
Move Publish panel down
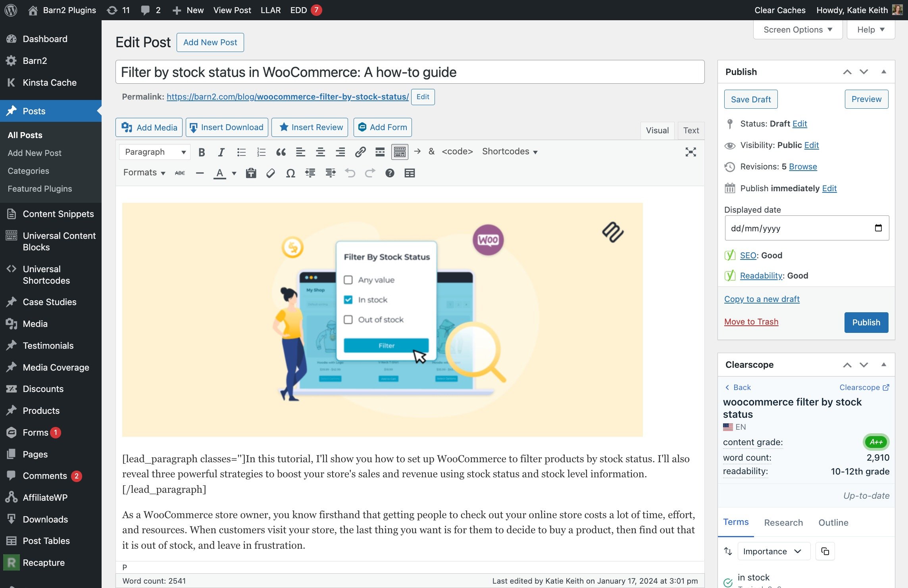[864, 72]
